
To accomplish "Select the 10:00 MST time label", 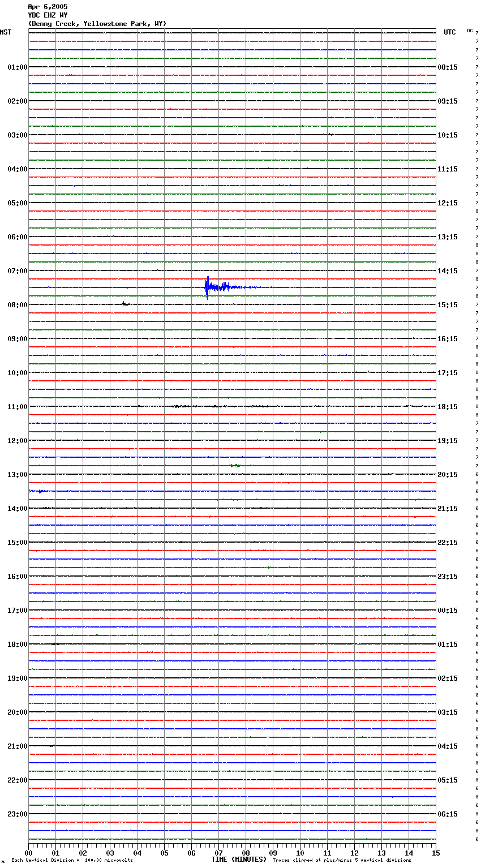I will point(18,373).
